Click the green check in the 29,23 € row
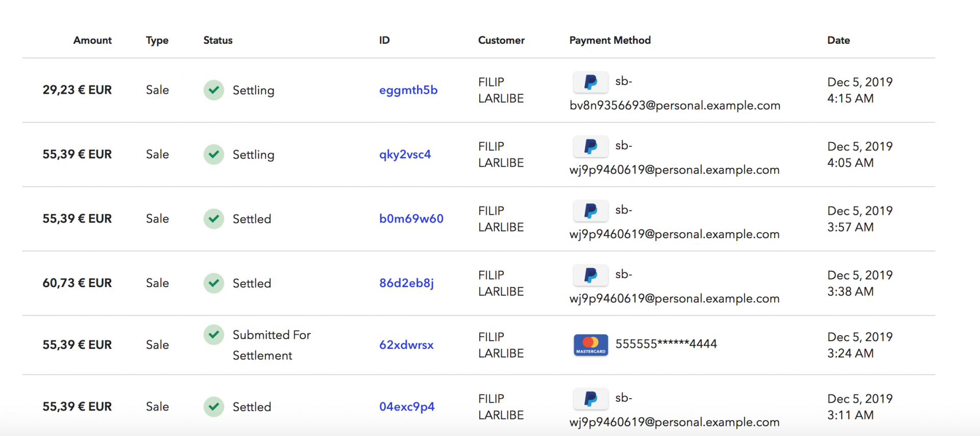This screenshot has height=436, width=980. (x=214, y=90)
